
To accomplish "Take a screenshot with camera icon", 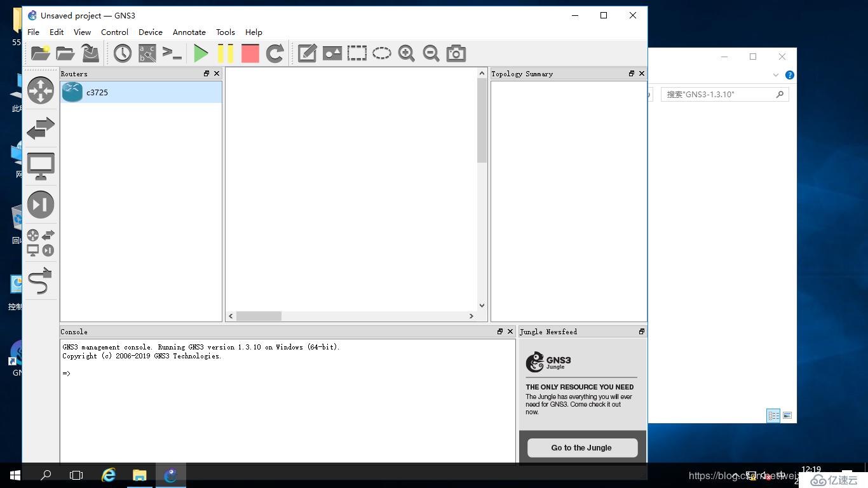I will pos(456,53).
